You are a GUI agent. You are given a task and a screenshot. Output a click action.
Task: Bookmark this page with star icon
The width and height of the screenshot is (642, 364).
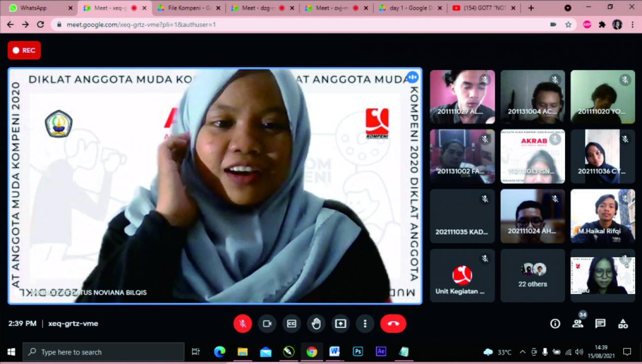pos(568,24)
